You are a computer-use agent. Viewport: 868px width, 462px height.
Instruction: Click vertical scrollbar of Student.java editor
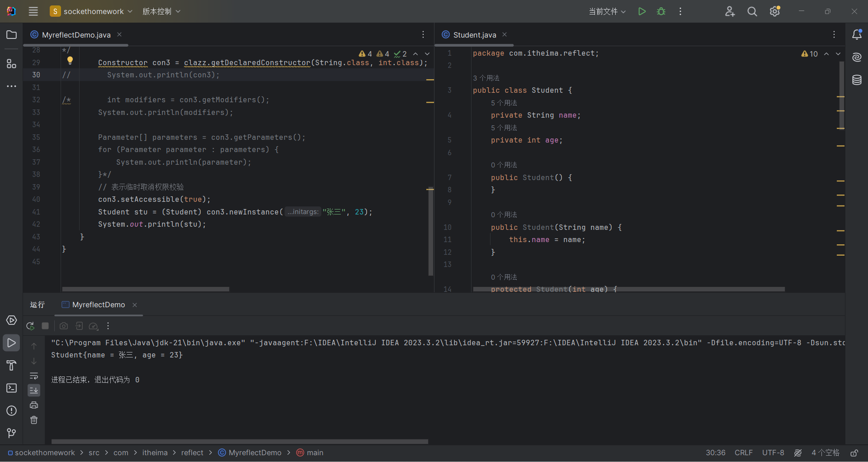[x=841, y=95]
